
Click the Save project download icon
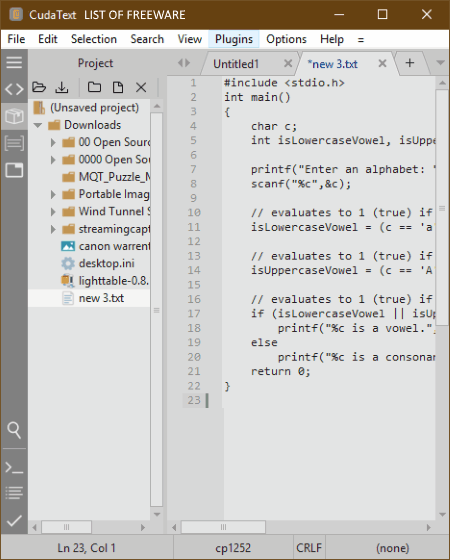point(62,87)
